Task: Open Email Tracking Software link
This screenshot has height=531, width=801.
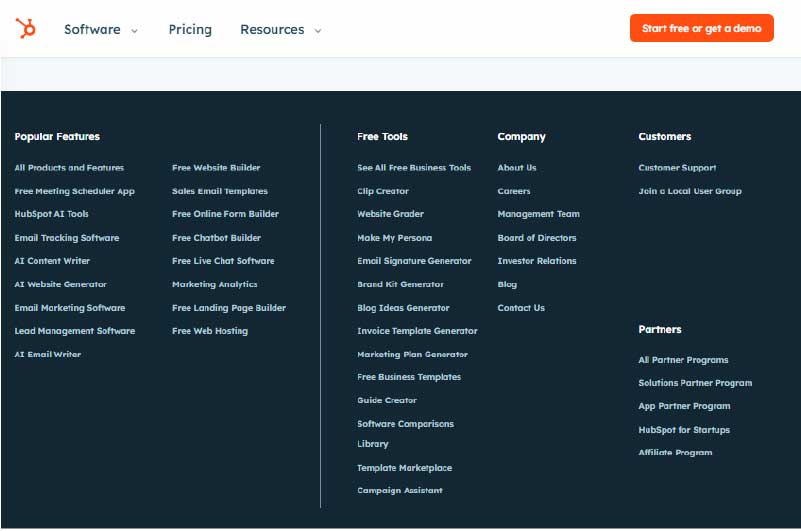Action: coord(67,238)
